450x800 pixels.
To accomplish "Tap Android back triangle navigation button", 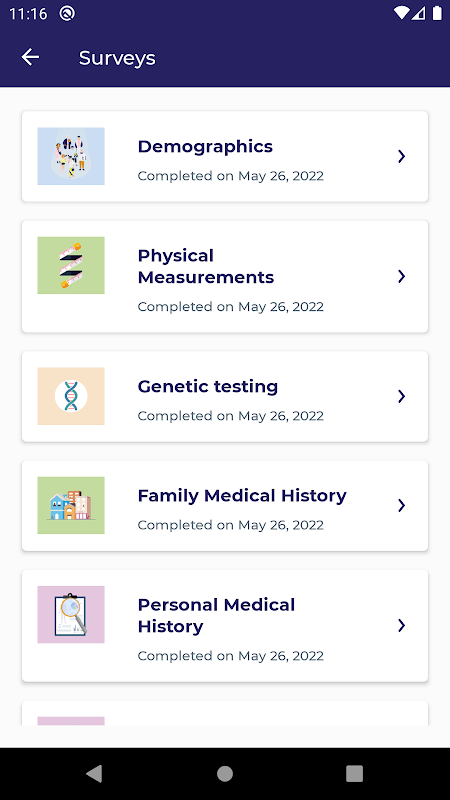I will click(x=94, y=773).
